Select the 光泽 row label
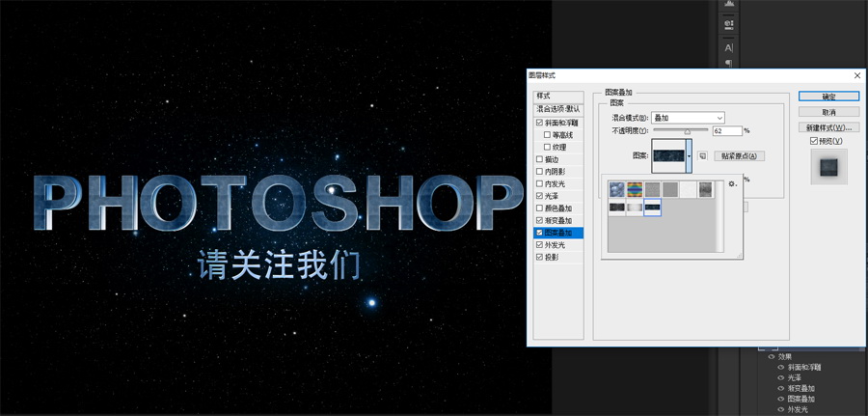The height and width of the screenshot is (416, 868). pyautogui.click(x=552, y=196)
